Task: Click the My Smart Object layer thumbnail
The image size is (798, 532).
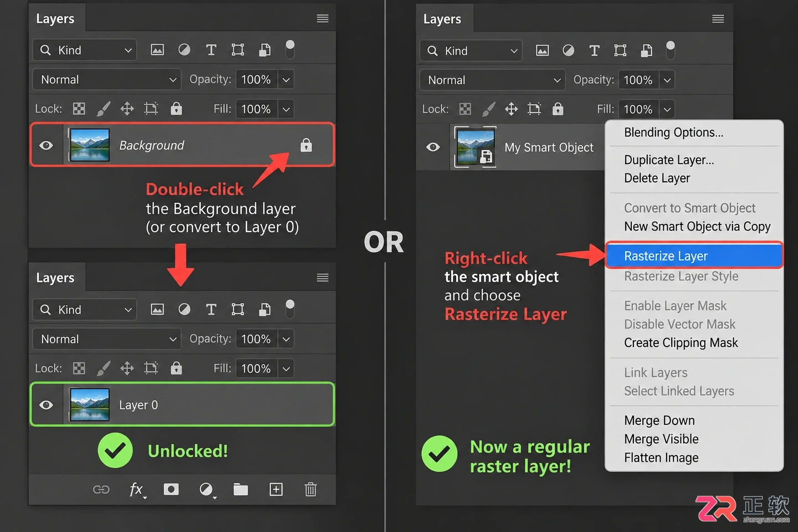Action: point(475,147)
